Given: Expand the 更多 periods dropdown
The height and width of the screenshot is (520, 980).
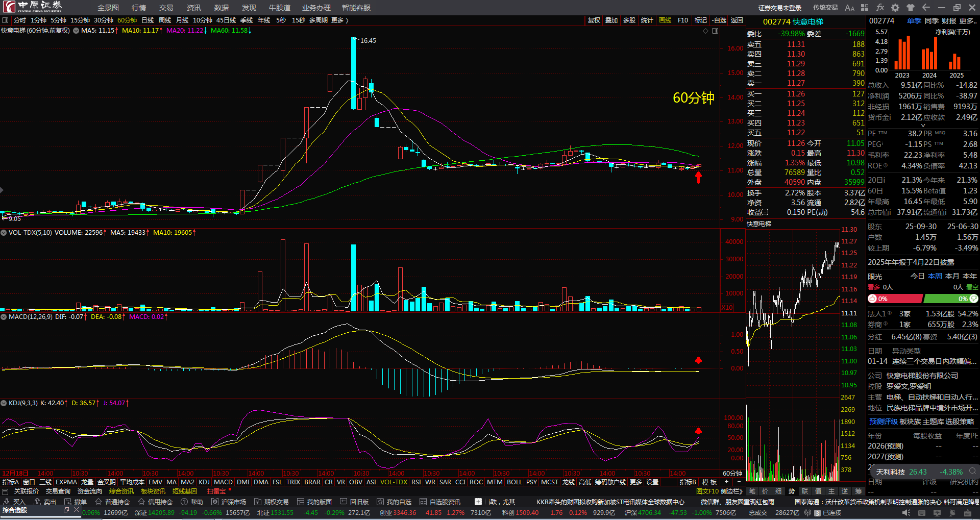Looking at the screenshot, I should coord(339,20).
